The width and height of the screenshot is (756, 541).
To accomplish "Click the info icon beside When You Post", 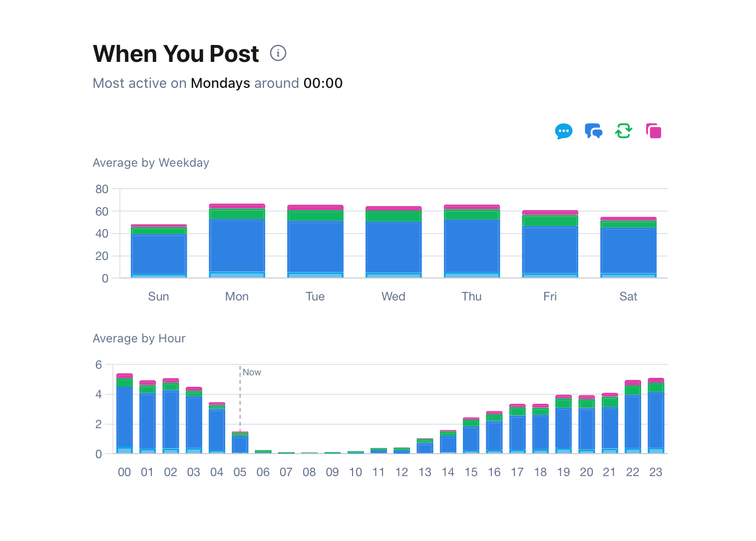I will tap(278, 53).
